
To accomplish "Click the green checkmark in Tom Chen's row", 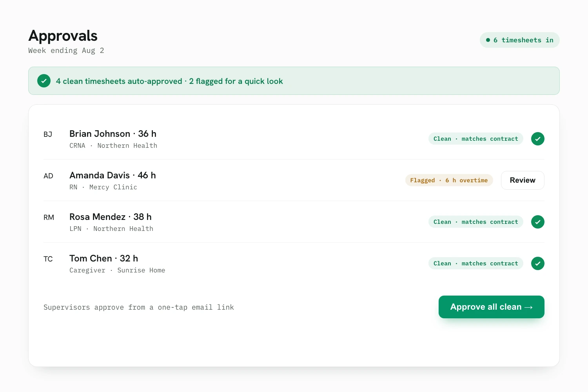I will click(538, 263).
